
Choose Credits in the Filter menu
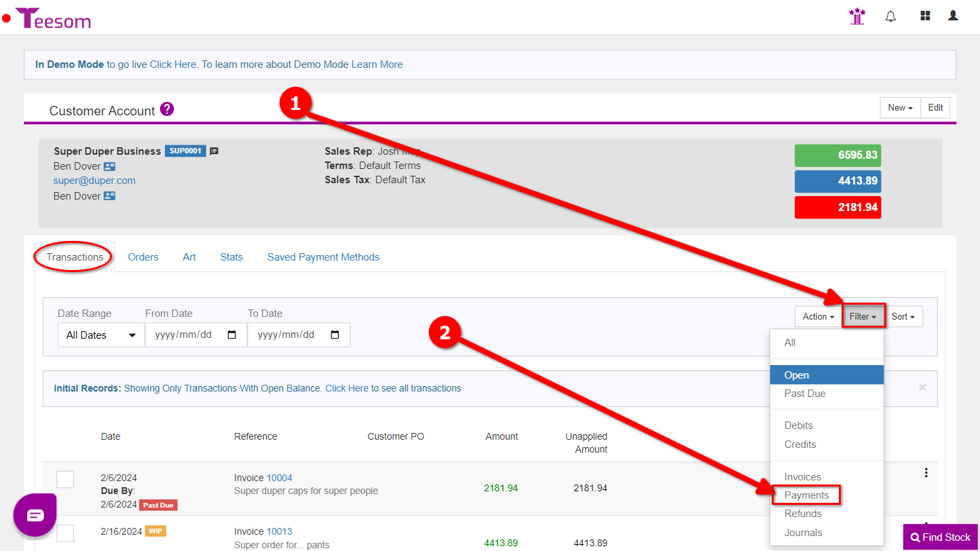[827, 444]
